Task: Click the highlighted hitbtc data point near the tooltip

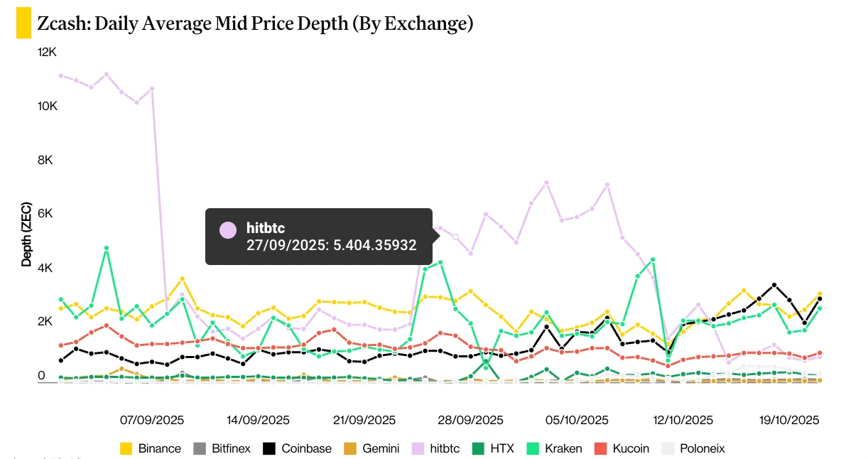Action: 456,237
